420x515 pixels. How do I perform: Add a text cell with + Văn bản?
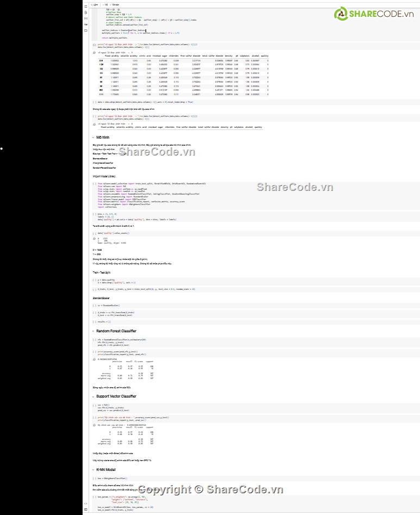tap(116, 4)
